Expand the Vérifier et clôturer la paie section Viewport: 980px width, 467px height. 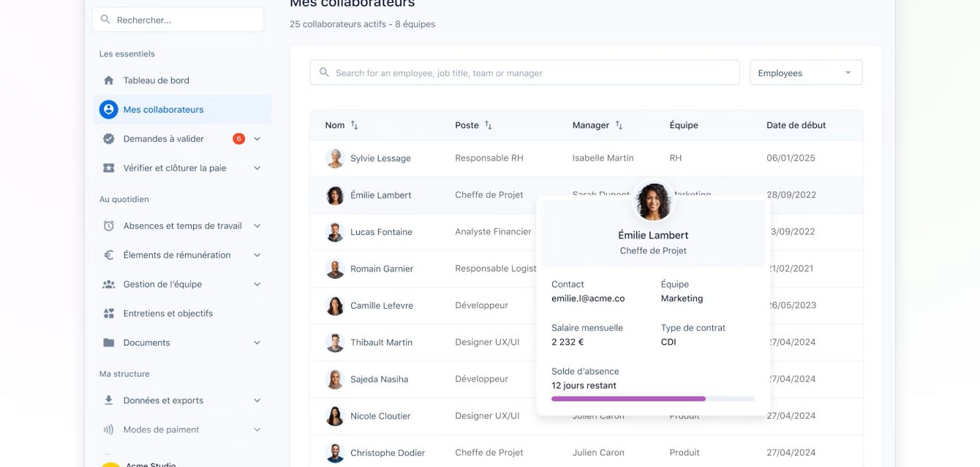point(257,168)
